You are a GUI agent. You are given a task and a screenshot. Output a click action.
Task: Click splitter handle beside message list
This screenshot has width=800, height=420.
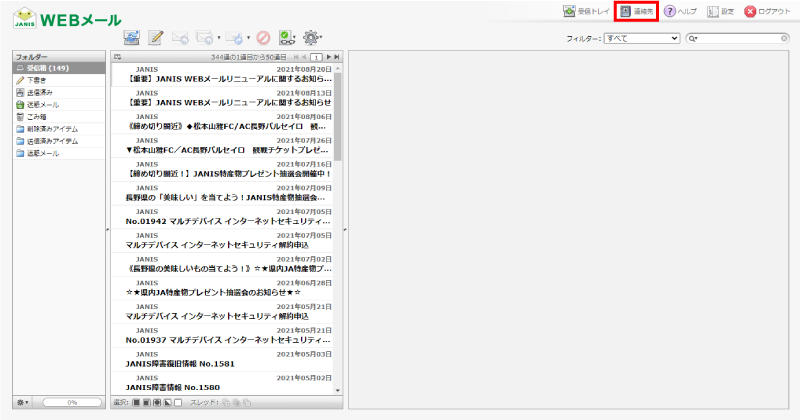(x=345, y=230)
